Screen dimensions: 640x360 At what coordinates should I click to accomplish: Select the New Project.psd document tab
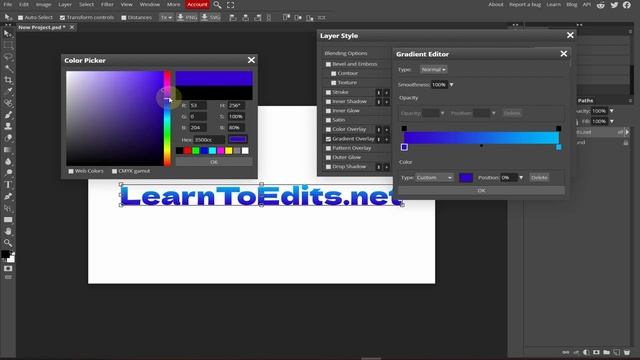point(42,27)
